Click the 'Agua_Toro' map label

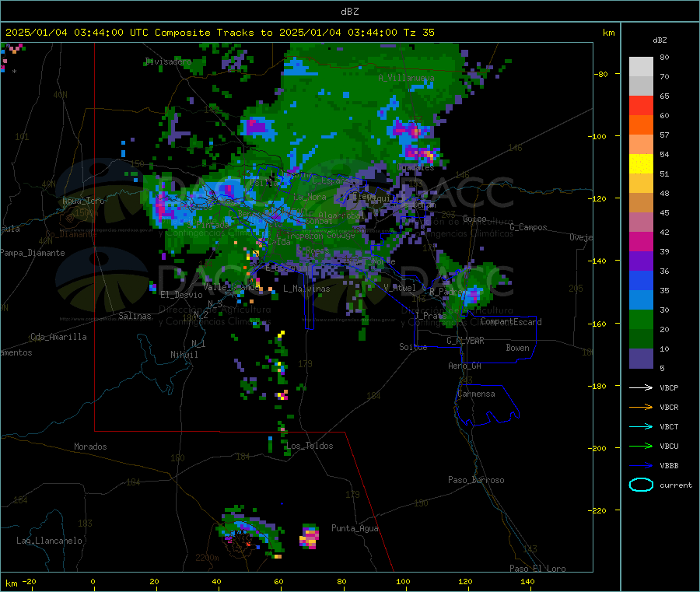83,201
